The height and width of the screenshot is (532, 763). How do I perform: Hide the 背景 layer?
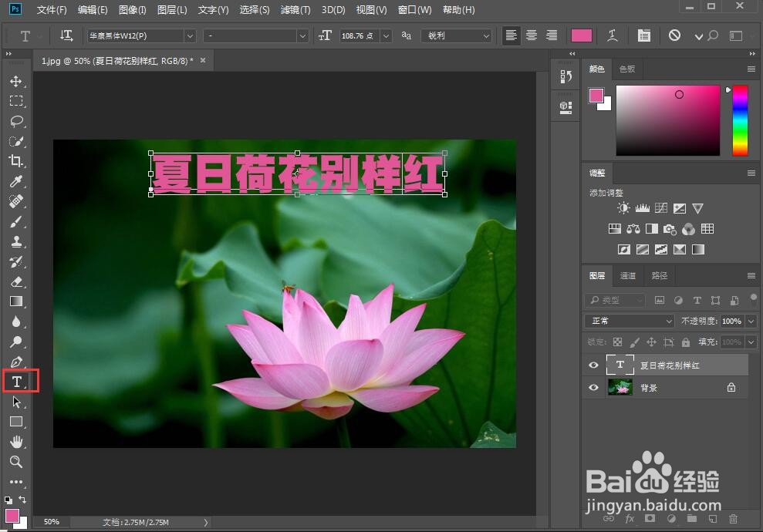pyautogui.click(x=593, y=388)
